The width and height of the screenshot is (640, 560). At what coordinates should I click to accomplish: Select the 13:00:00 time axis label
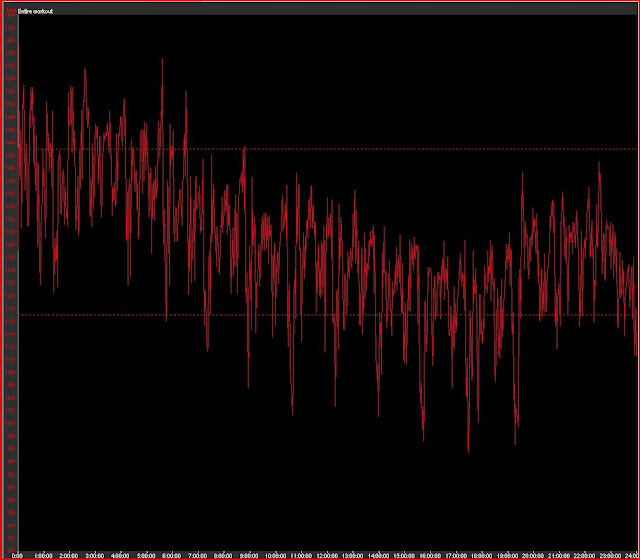point(353,556)
